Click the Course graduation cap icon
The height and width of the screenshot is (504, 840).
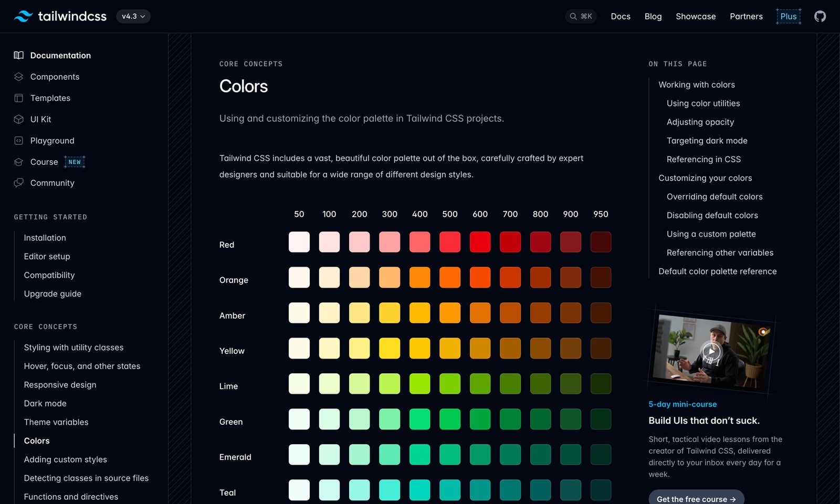point(19,162)
